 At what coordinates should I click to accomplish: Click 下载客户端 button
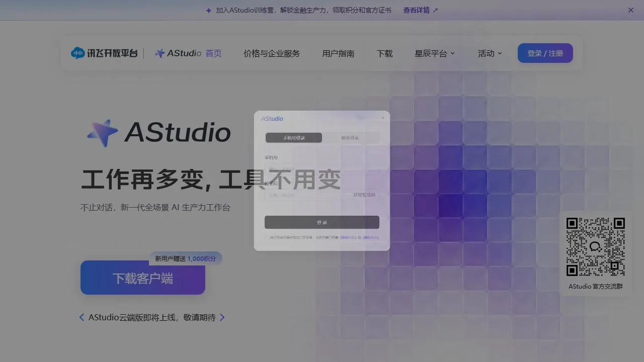click(143, 278)
